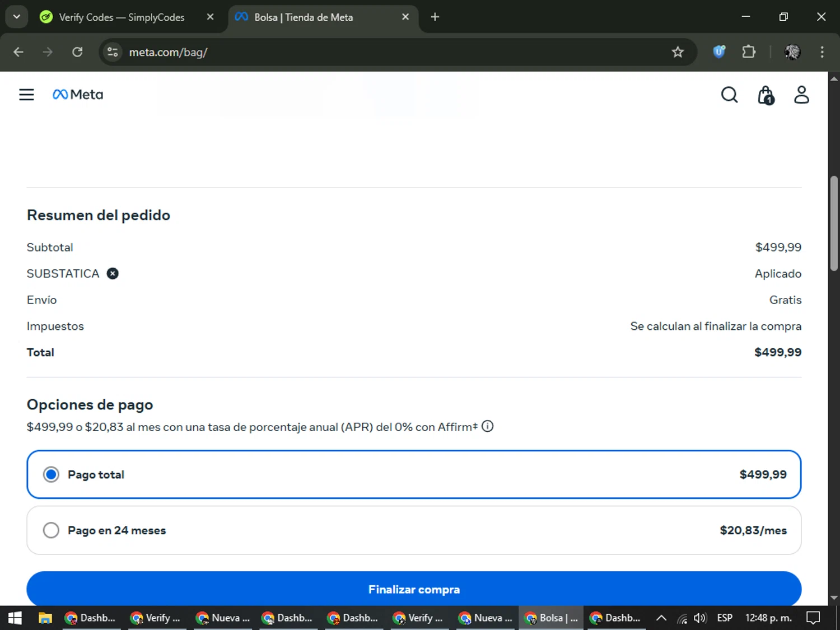Click the Meta logo
The width and height of the screenshot is (840, 630).
(x=78, y=95)
